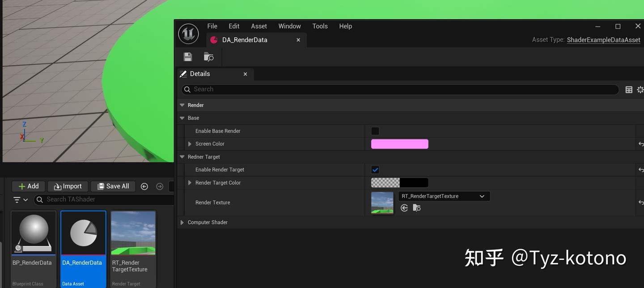Open the RT_RenderTargetTexture asset dropdown
The height and width of the screenshot is (288, 644).
482,196
